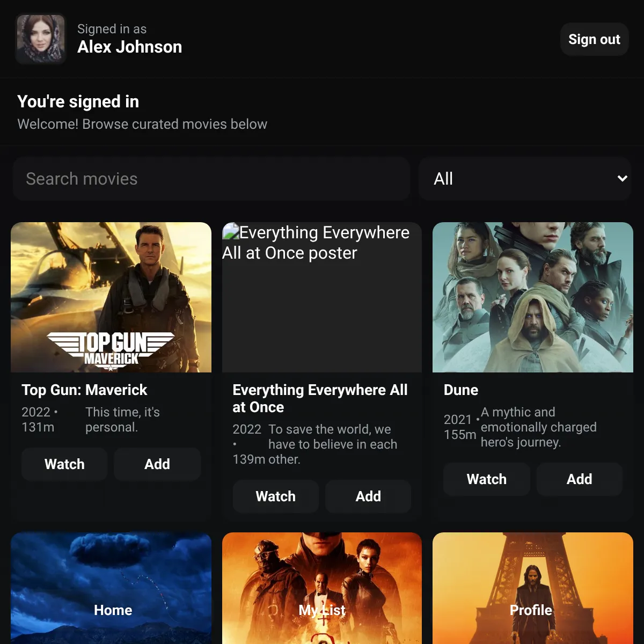Sign out of the account
Viewport: 644px width, 644px height.
click(594, 39)
